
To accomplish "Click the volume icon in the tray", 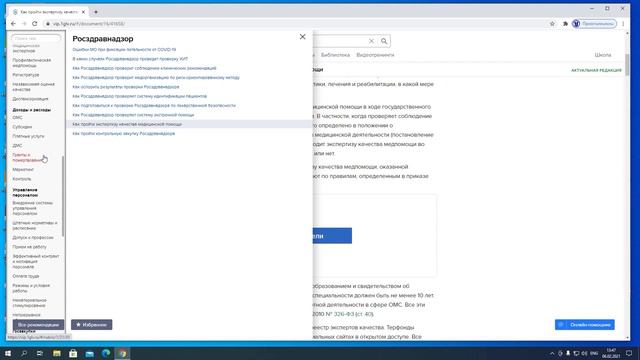I will pyautogui.click(x=585, y=353).
